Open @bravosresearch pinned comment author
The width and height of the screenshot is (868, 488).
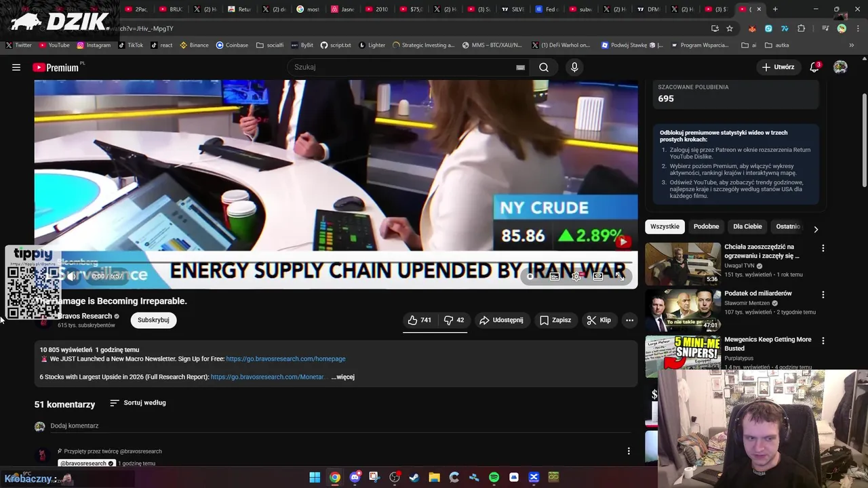[x=86, y=464]
